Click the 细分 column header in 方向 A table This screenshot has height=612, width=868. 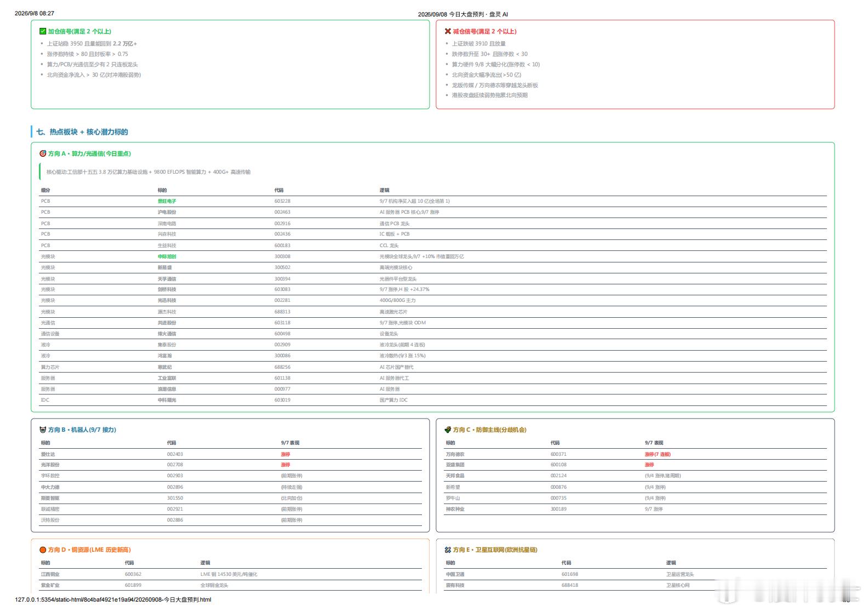click(45, 190)
